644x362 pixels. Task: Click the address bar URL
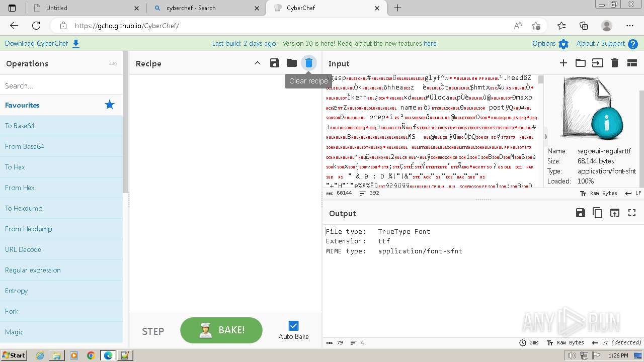(x=127, y=26)
